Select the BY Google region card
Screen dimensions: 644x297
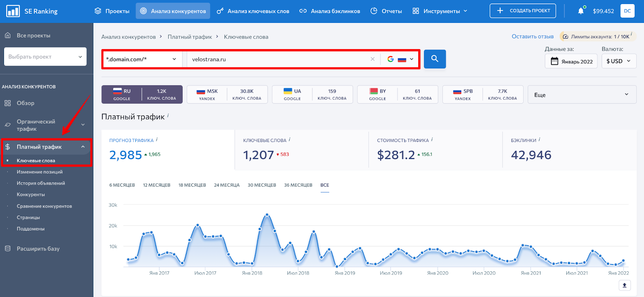pos(398,95)
